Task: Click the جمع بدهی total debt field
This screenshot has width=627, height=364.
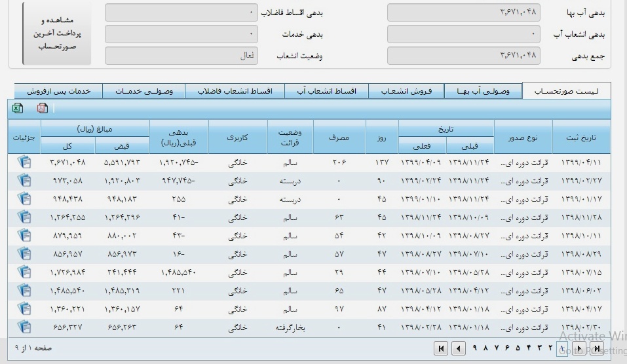Action: point(463,56)
